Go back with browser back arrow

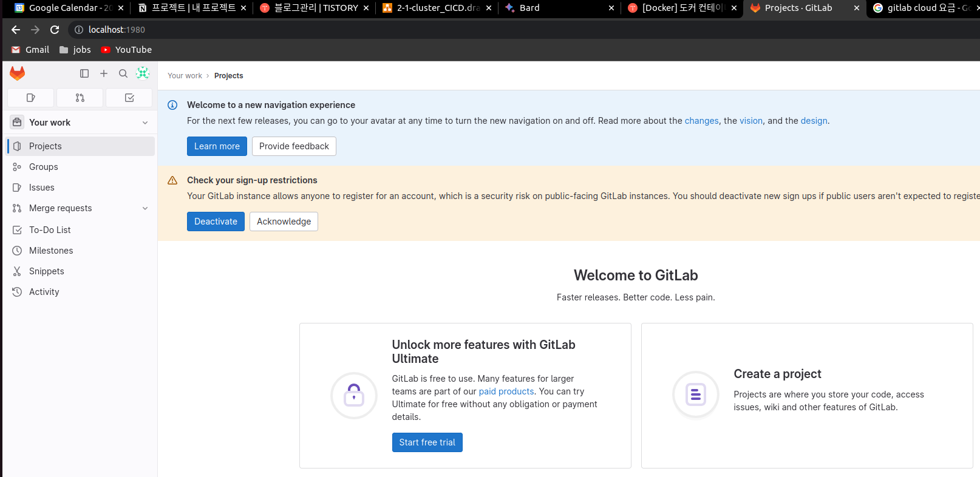(x=16, y=30)
